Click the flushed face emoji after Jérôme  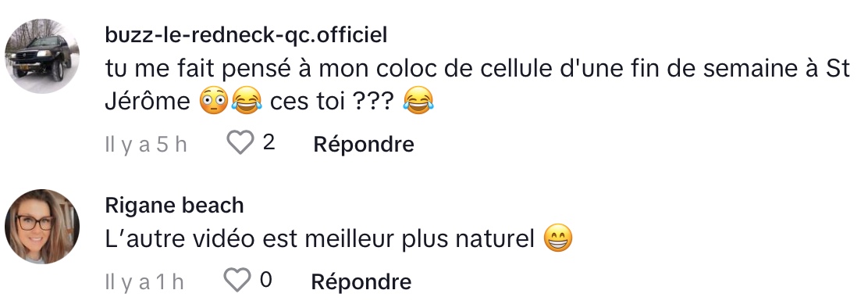click(213, 102)
